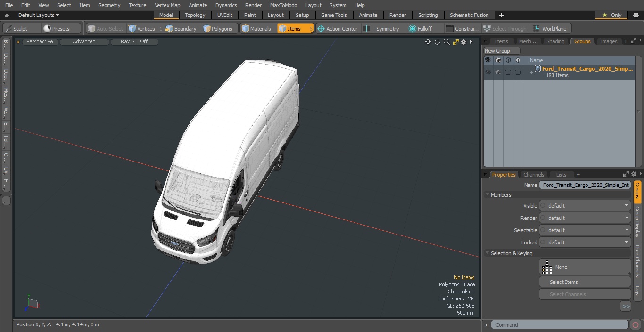This screenshot has height=332, width=644.
Task: Switch to Polygons selection mode
Action: click(x=219, y=29)
